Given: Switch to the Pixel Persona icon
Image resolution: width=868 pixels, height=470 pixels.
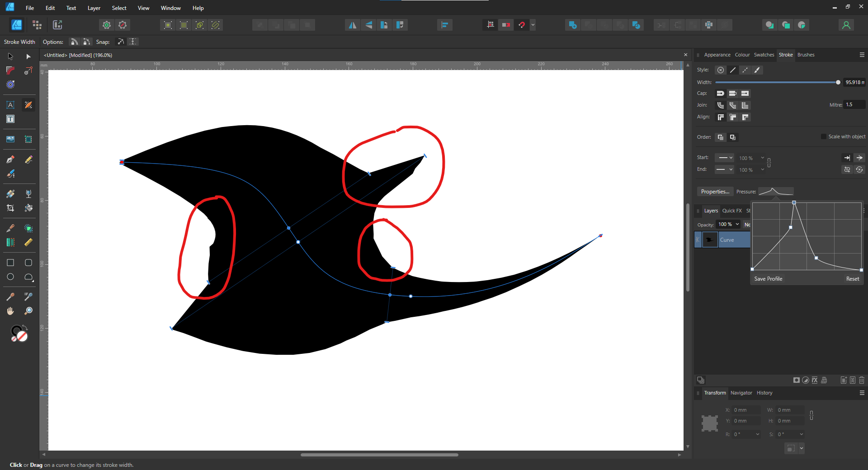Looking at the screenshot, I should 37,25.
